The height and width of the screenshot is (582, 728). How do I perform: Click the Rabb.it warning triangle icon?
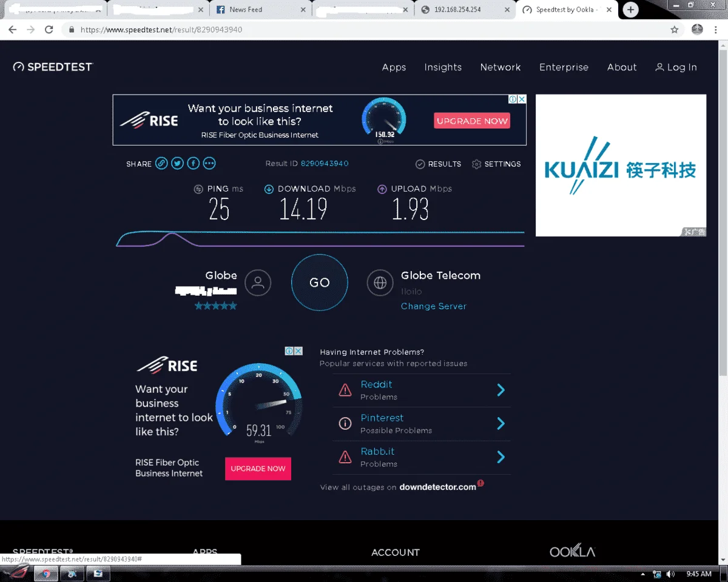click(345, 457)
